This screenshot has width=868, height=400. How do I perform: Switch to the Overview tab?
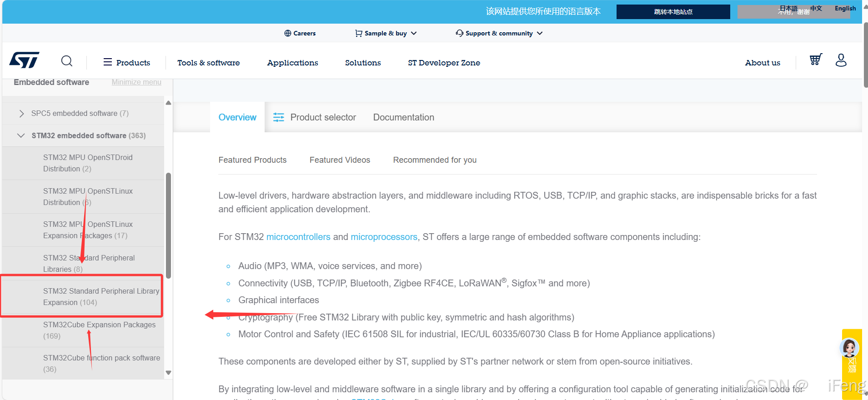click(237, 117)
